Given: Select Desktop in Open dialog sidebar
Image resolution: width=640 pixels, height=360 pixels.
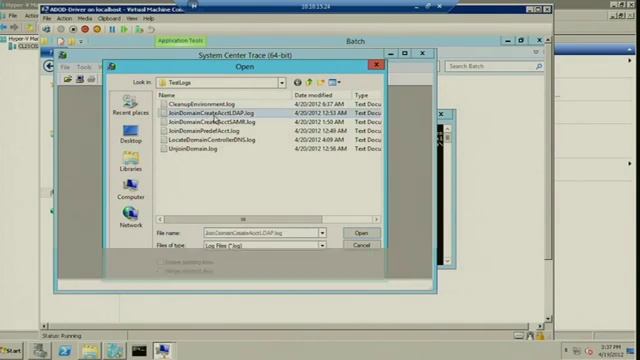Looking at the screenshot, I should point(131,134).
